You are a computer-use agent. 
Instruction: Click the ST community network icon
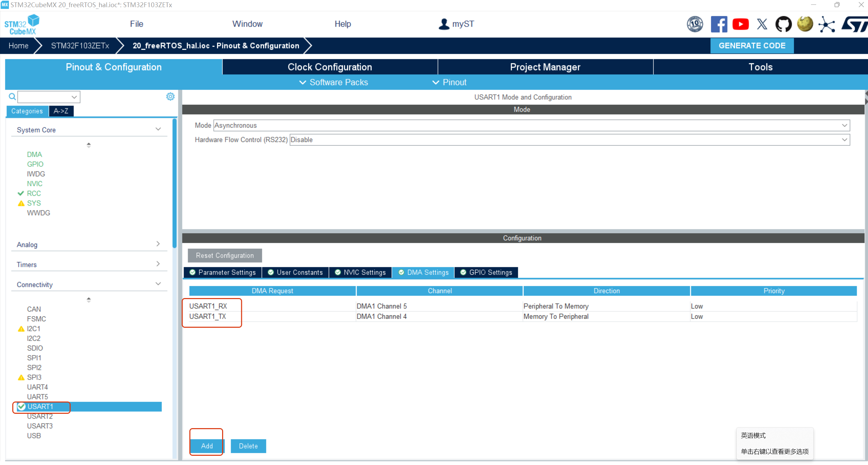click(x=827, y=24)
